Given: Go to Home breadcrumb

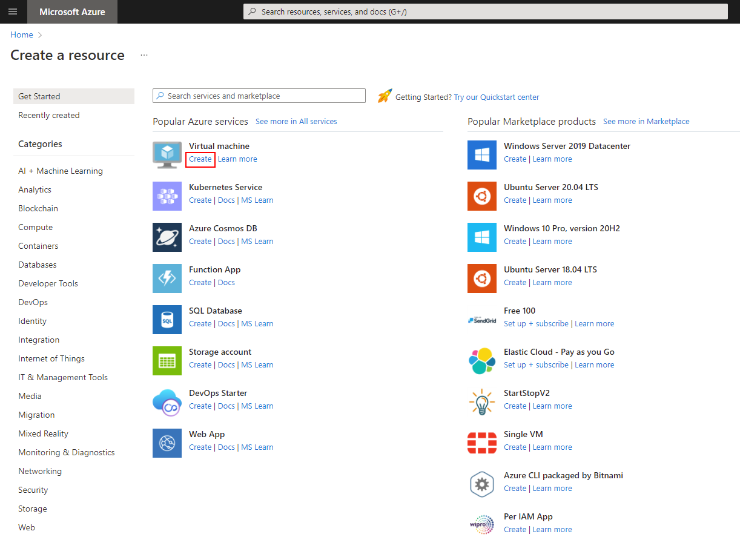Looking at the screenshot, I should (22, 35).
